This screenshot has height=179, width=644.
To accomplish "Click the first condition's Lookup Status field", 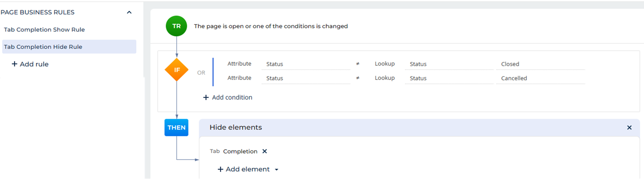I will 449,64.
